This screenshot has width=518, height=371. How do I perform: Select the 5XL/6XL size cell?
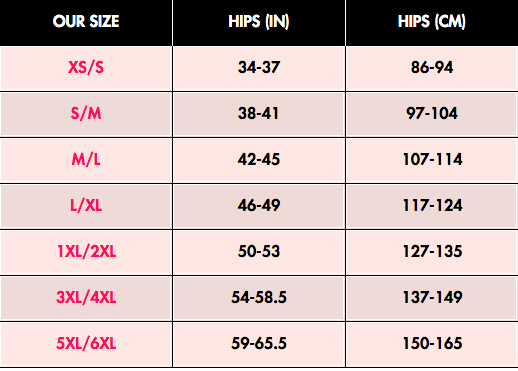click(x=86, y=344)
